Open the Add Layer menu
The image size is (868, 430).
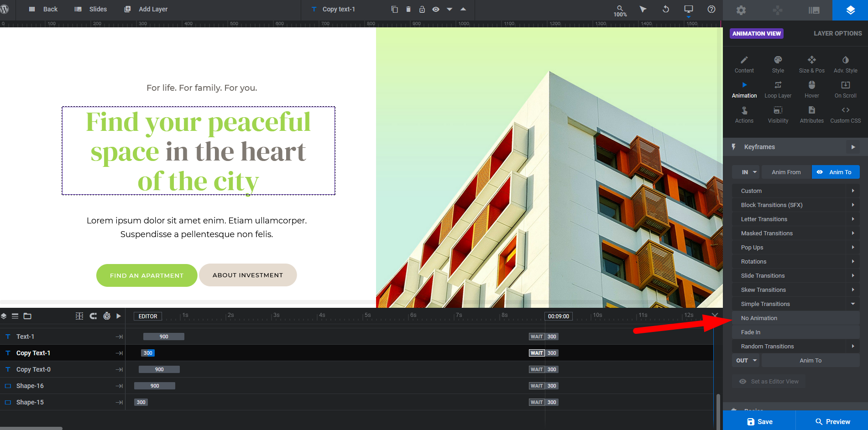[146, 9]
